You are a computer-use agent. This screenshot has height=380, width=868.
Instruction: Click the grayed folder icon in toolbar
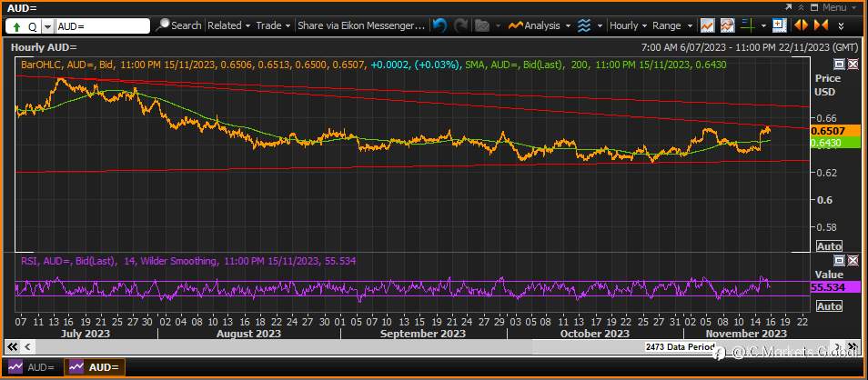(x=482, y=25)
